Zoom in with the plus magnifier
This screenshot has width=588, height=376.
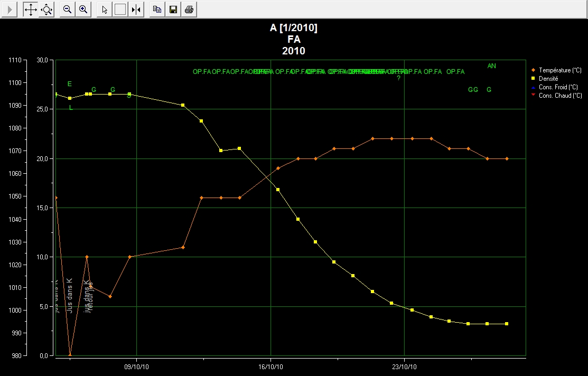pos(83,9)
